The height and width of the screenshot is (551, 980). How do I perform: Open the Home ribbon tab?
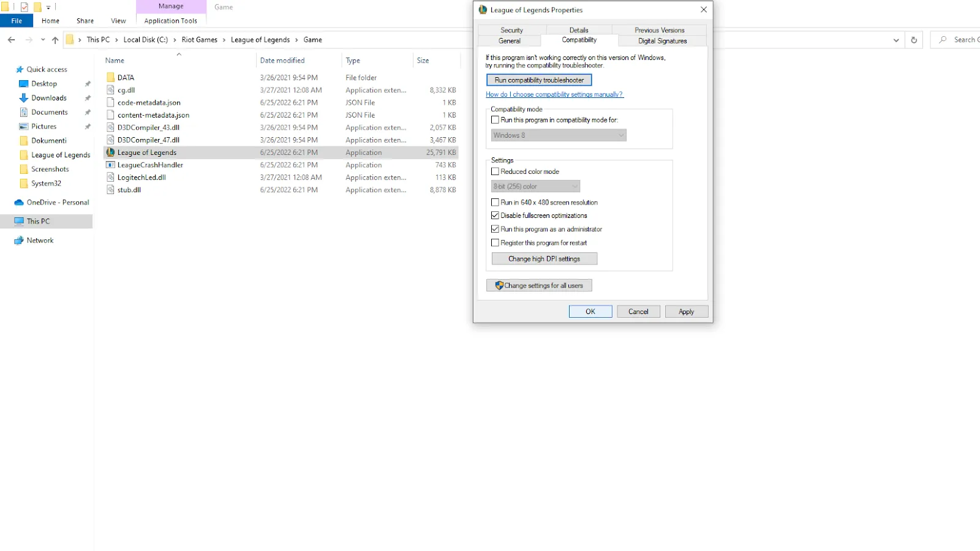point(50,21)
